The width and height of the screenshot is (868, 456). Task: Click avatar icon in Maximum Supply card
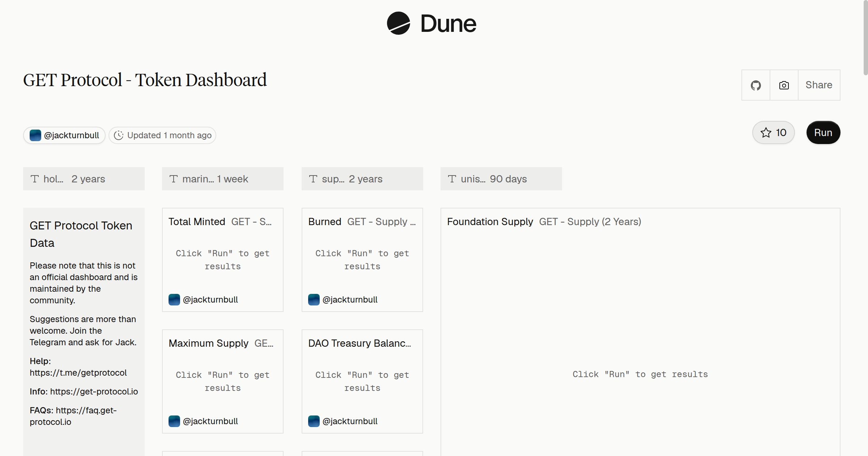click(x=174, y=421)
